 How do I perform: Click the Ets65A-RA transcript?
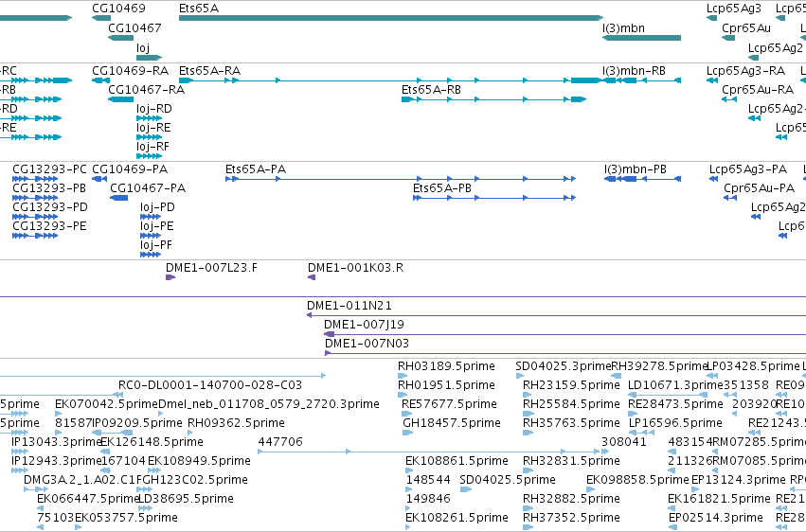pos(389,80)
